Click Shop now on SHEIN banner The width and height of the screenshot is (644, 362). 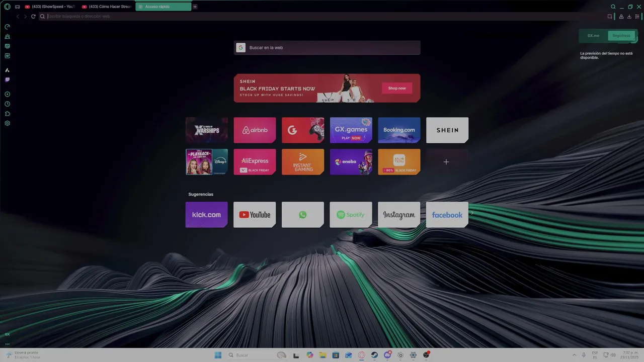[x=397, y=88]
